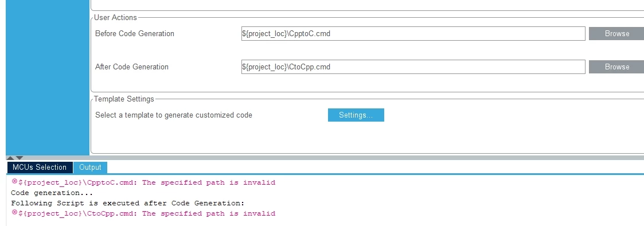Click the error icon beside the CtoCpp.cmd message
The height and width of the screenshot is (226, 644).
point(14,212)
